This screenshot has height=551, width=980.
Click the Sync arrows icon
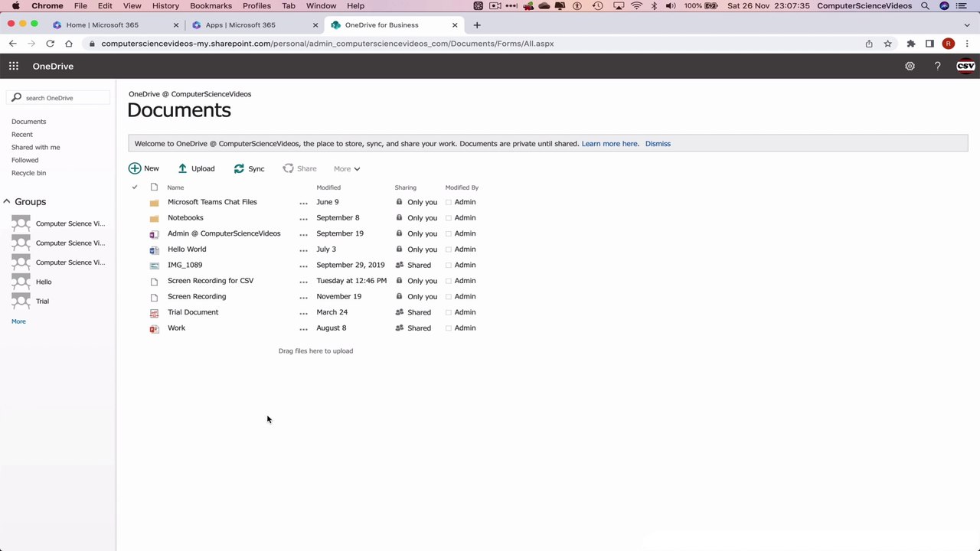(239, 168)
